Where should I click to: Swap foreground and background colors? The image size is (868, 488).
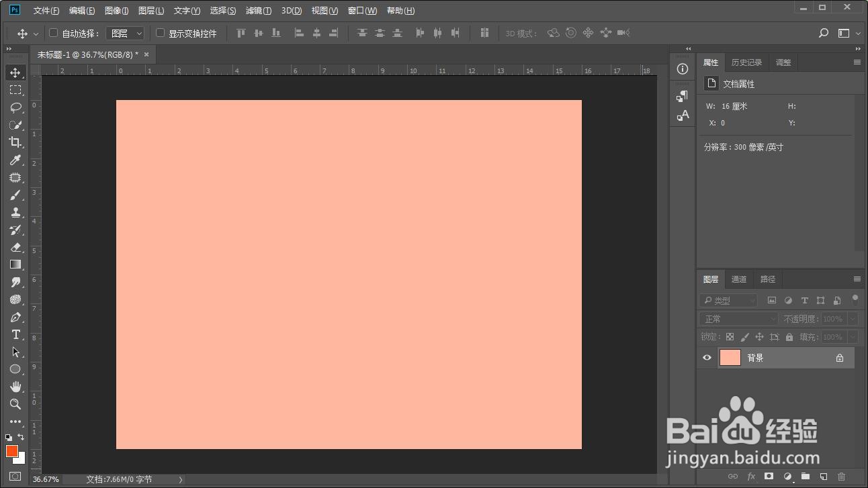pos(21,437)
